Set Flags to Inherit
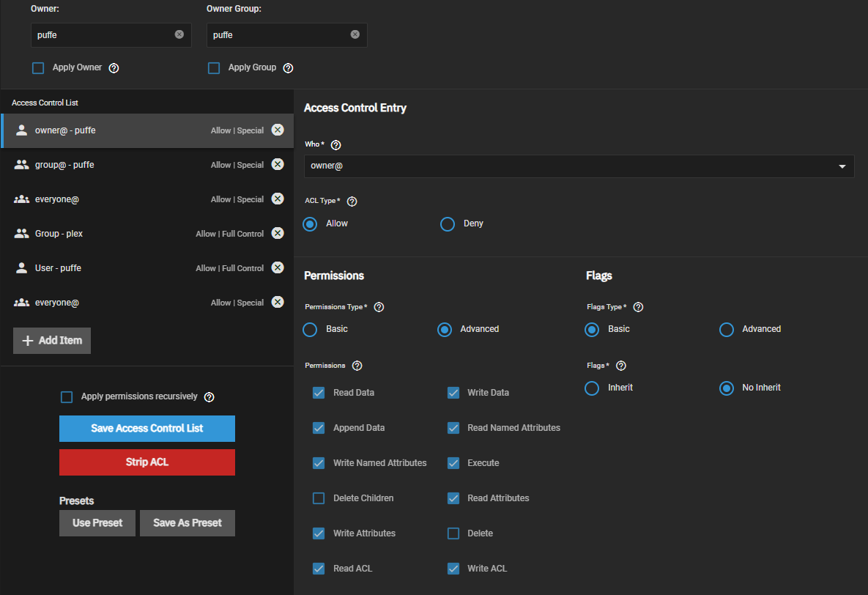This screenshot has width=868, height=595. [592, 388]
